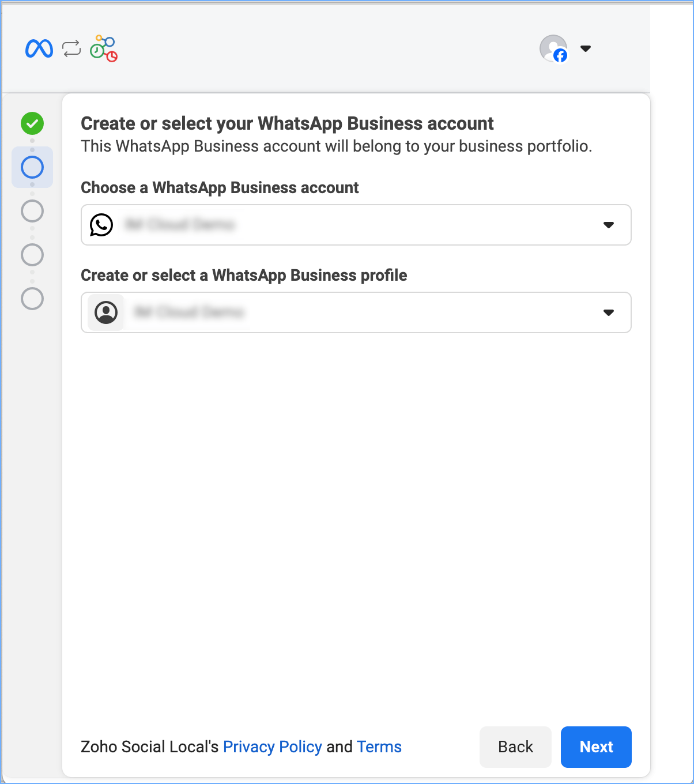Click the blurred WhatsApp Business account name
The image size is (694, 784).
[x=180, y=225]
